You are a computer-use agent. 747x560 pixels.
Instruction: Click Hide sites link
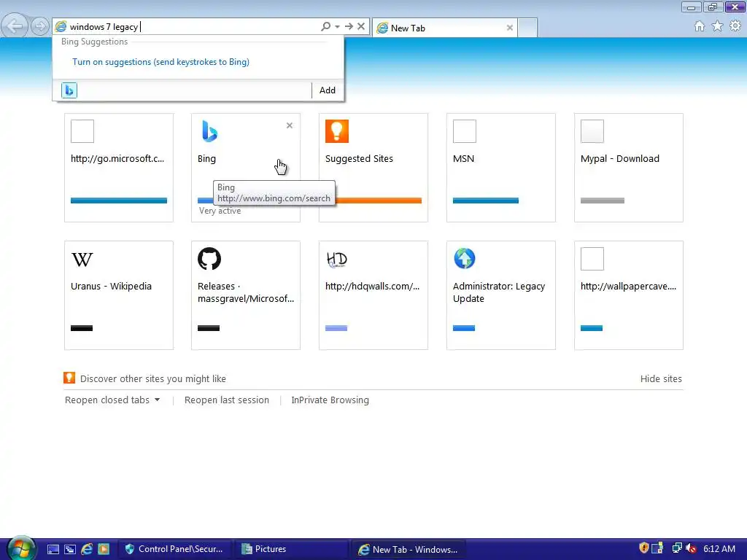click(x=661, y=379)
